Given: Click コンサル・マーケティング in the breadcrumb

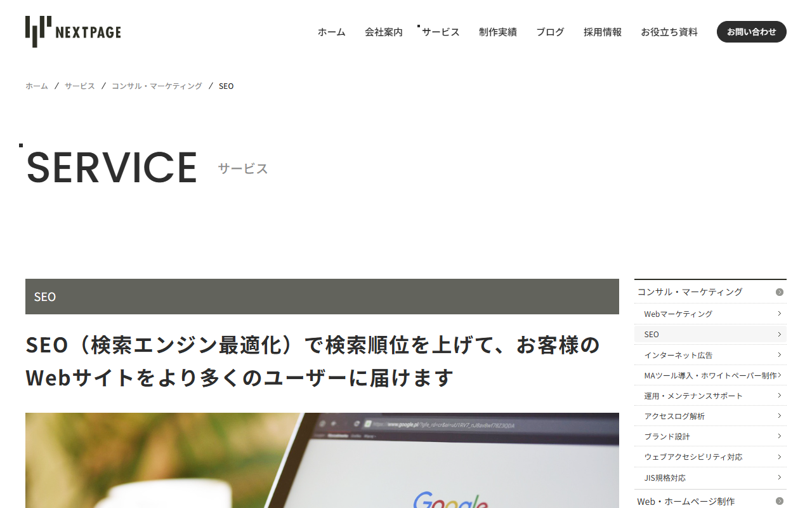Looking at the screenshot, I should tap(157, 86).
